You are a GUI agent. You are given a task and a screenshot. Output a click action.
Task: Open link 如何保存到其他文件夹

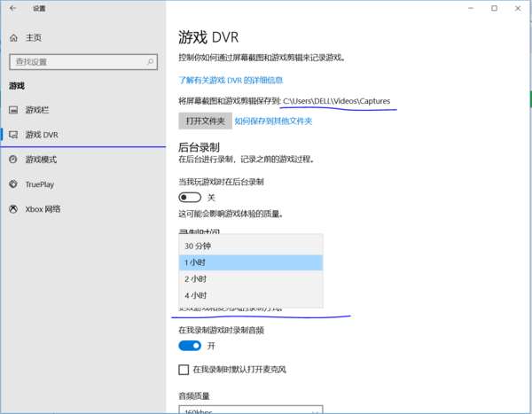[x=273, y=121]
